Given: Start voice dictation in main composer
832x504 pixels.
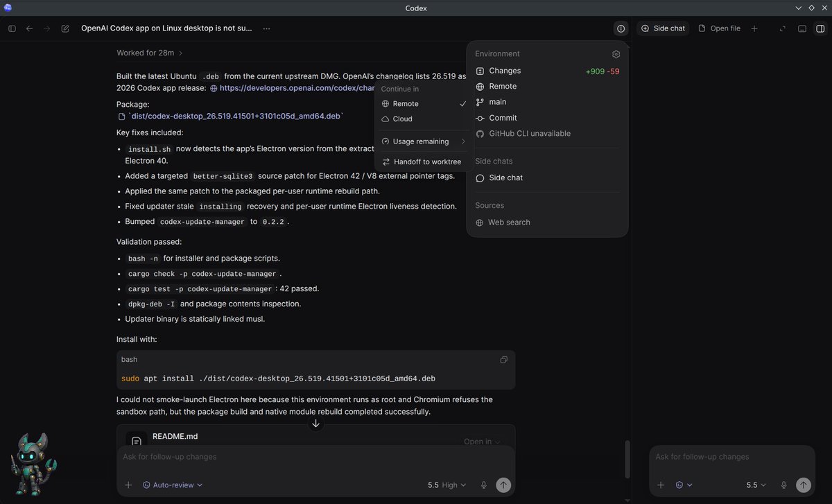Looking at the screenshot, I should (x=484, y=485).
